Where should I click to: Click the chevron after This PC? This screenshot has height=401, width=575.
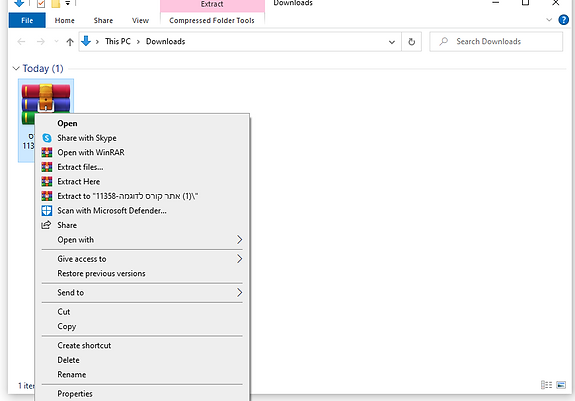pos(138,42)
